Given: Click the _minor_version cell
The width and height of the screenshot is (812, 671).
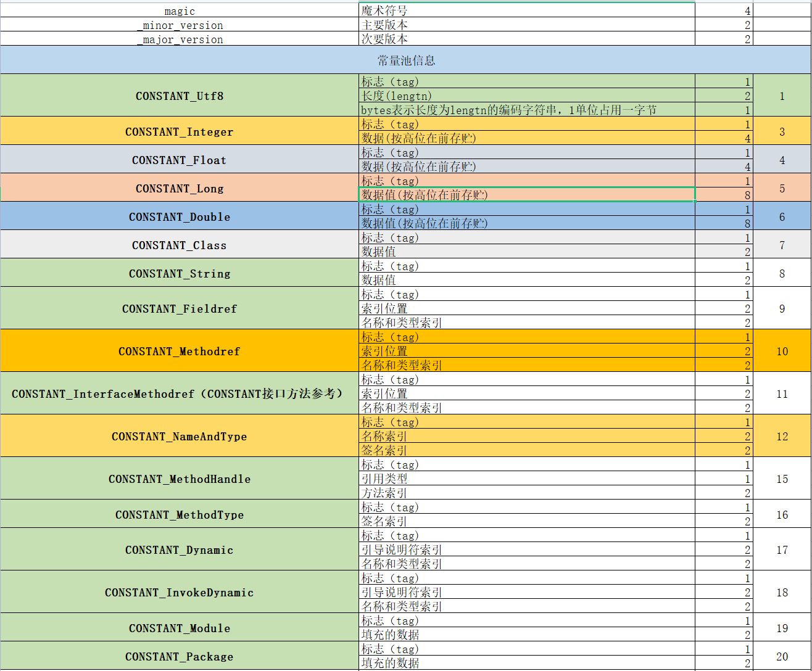Looking at the screenshot, I should 180,25.
